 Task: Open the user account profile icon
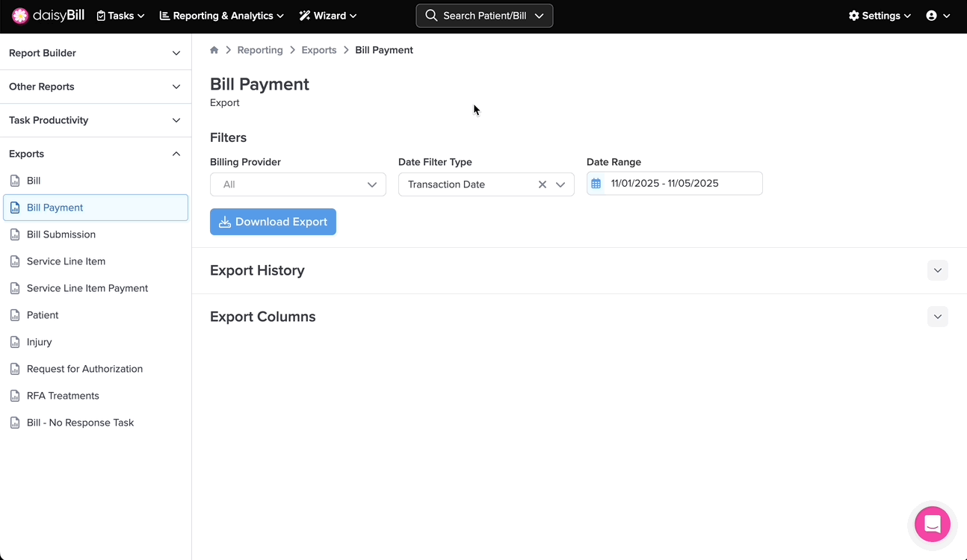(x=931, y=16)
